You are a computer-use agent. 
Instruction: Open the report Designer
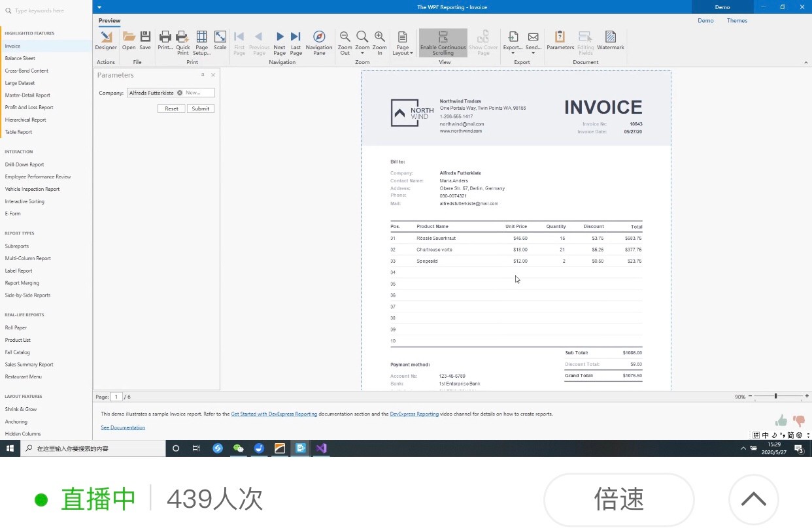pos(106,41)
